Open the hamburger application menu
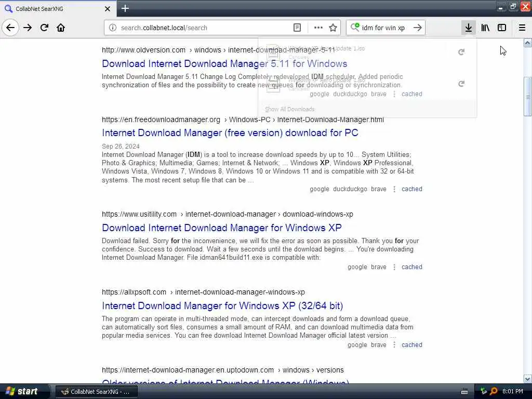Screen dimensions: 532x399 tap(522, 28)
